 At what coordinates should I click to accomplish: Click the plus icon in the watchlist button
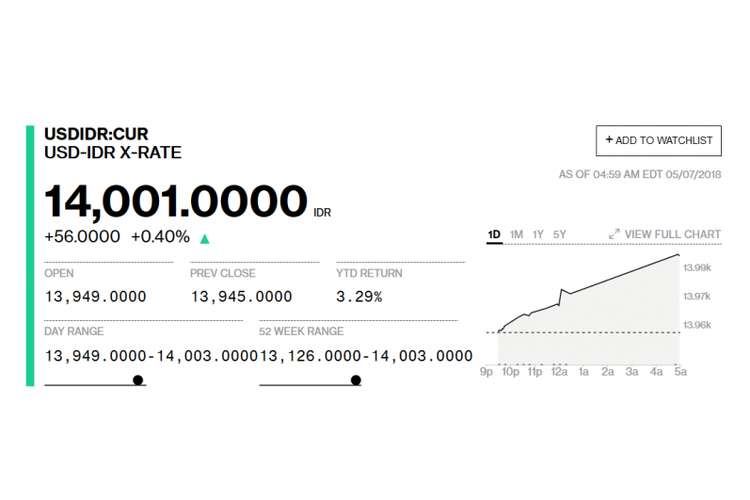tap(609, 140)
